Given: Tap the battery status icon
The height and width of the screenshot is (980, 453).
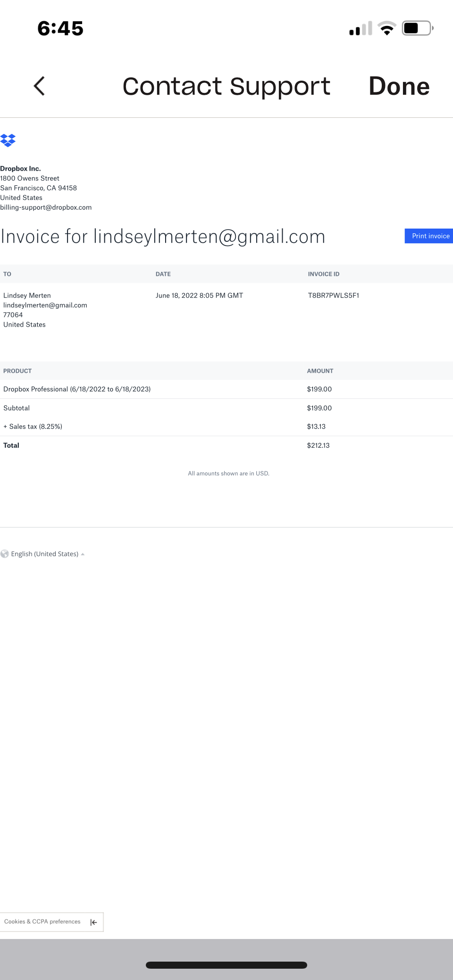Looking at the screenshot, I should pos(418,28).
